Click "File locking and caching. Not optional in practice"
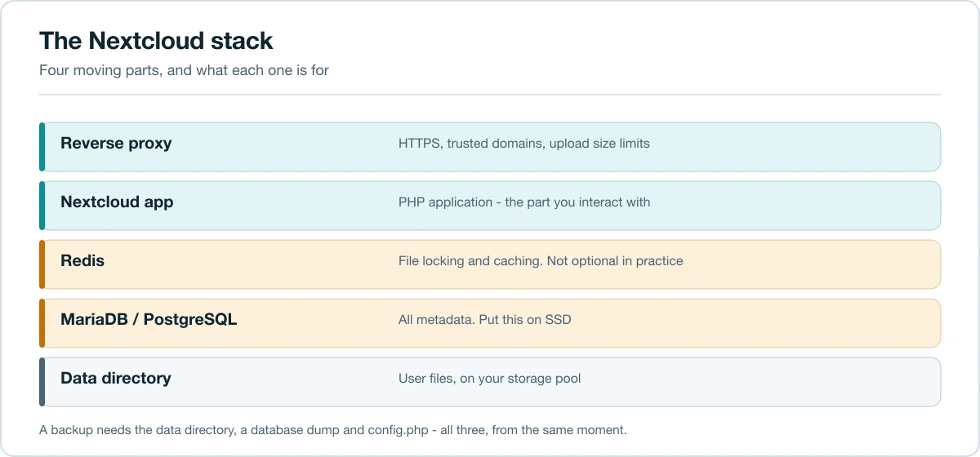 541,261
